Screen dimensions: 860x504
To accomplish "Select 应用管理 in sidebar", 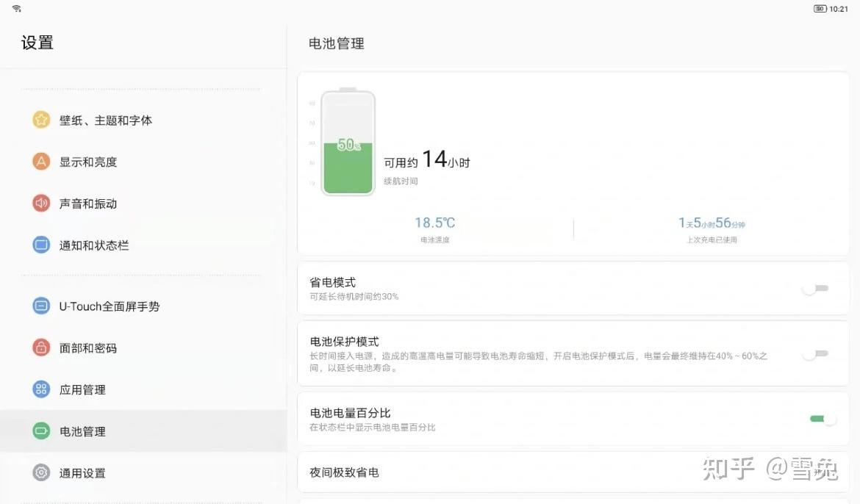I will [x=143, y=390].
